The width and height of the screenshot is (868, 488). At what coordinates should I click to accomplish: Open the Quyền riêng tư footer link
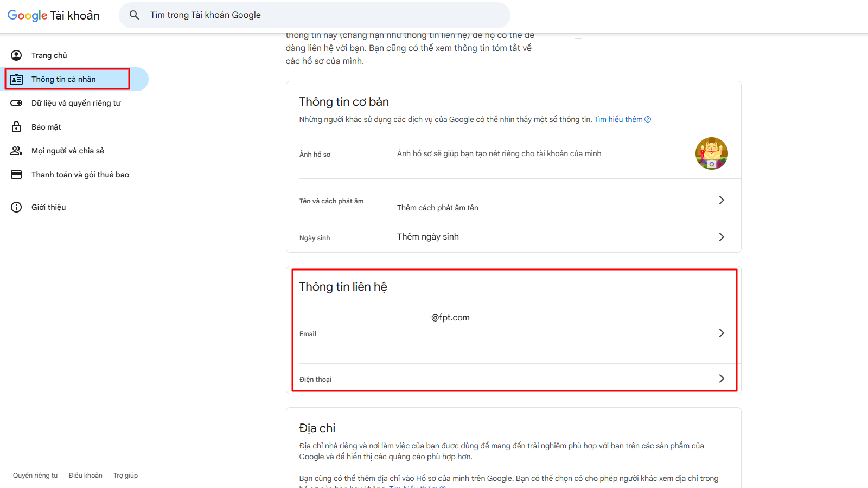pos(35,476)
